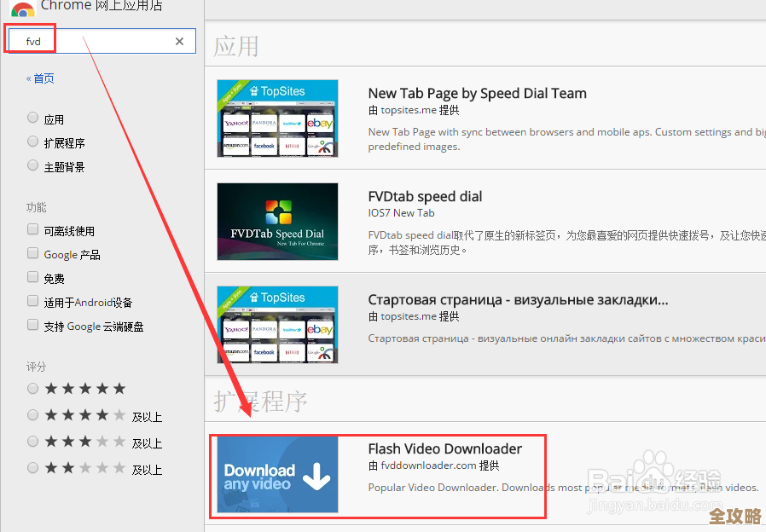Select the 应用 radio button
This screenshot has height=532, width=766.
click(33, 119)
